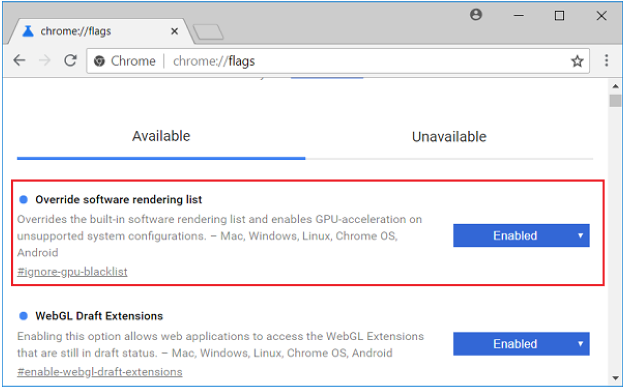Viewport: 625px width, 388px height.
Task: Click the forward navigation arrow
Action: coord(45,61)
